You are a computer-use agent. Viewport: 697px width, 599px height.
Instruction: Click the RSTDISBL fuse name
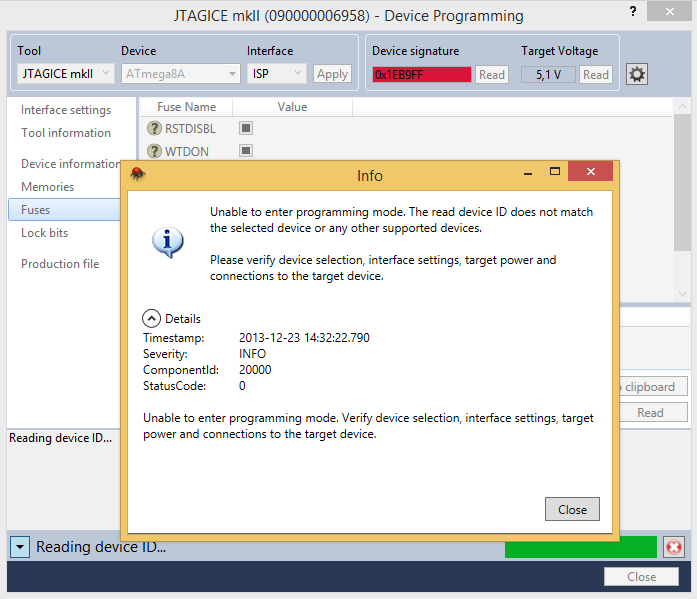[x=190, y=128]
